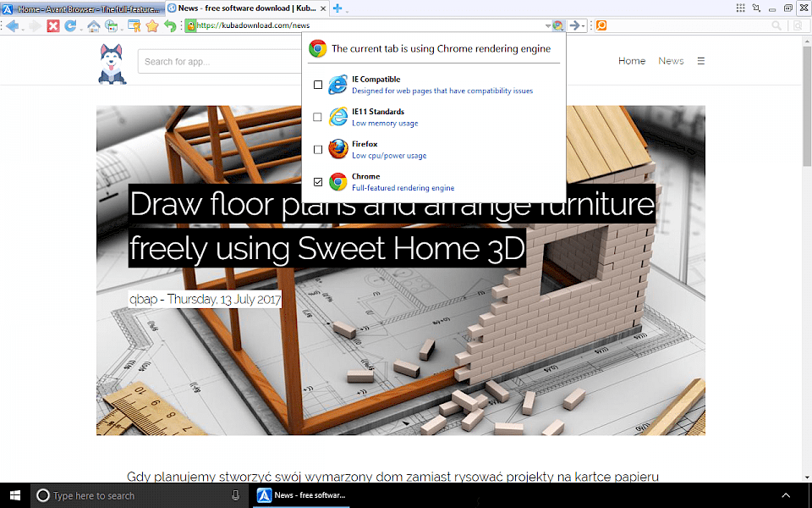Go back with the blue Back arrow

13,25
